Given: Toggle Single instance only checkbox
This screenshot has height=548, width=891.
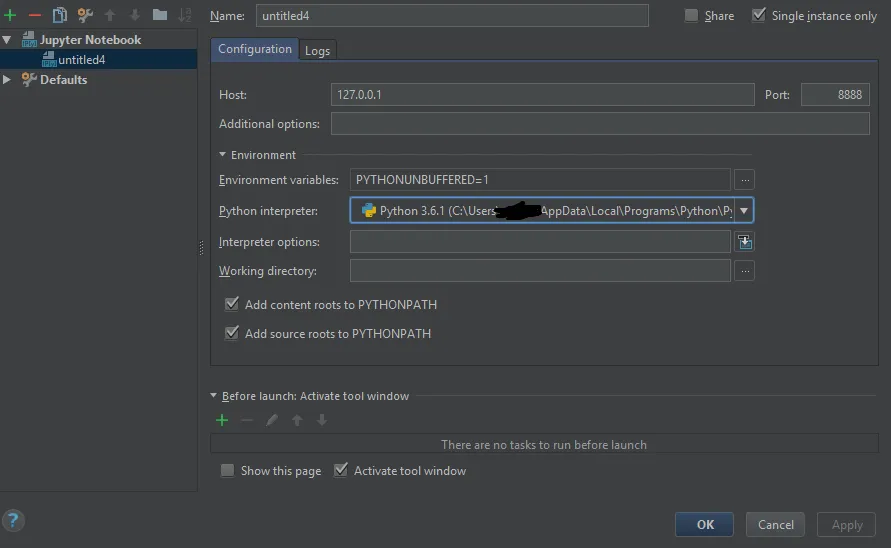Looking at the screenshot, I should click(x=758, y=15).
